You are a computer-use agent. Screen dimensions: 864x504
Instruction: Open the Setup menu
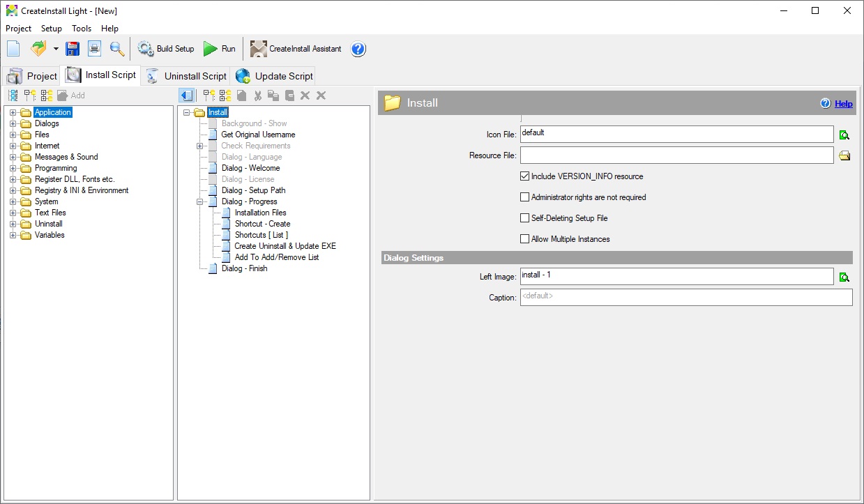coord(52,29)
